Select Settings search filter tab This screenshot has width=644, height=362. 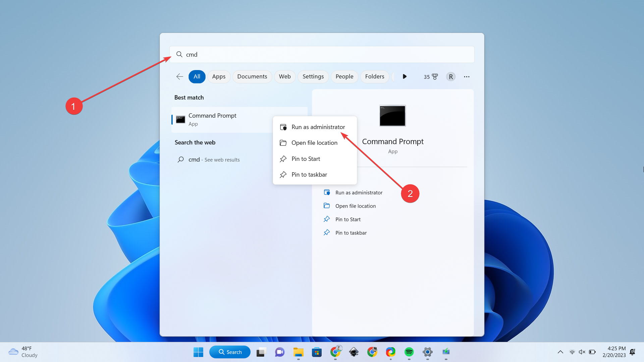coord(313,76)
